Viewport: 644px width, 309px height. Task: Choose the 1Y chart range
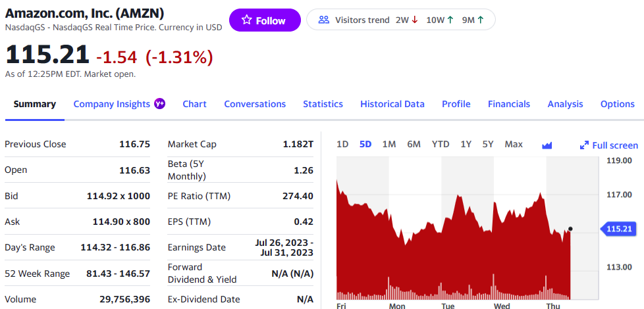click(x=466, y=144)
